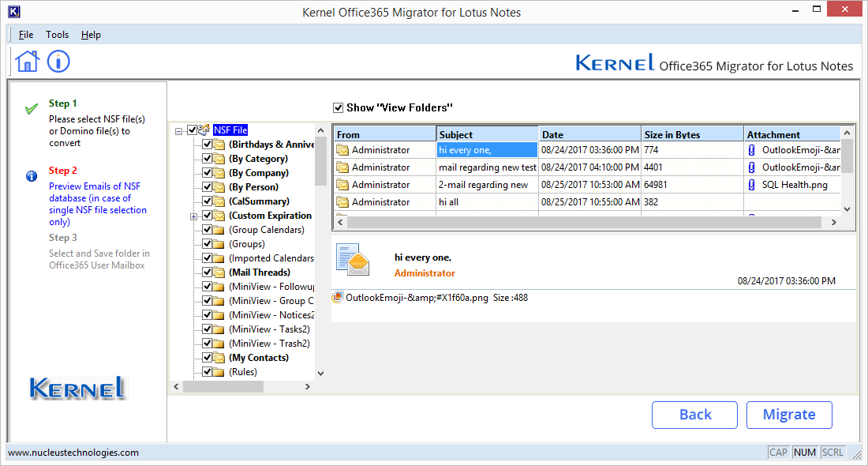Click envelope icon of 'hi all' row
Screen dimensions: 868x466
coord(342,202)
